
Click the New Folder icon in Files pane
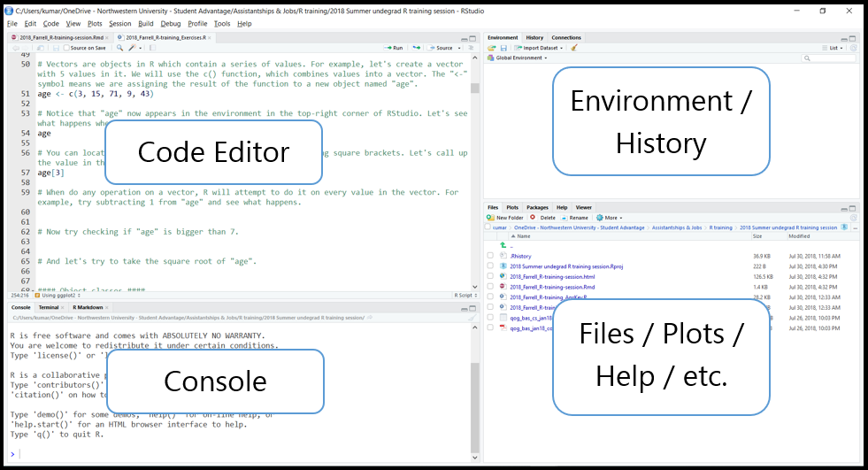click(x=491, y=217)
